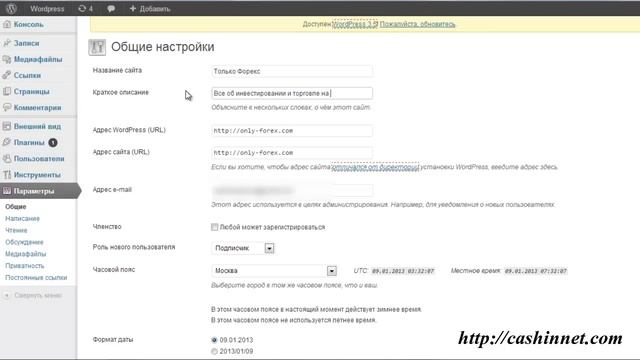Image resolution: width=640 pixels, height=360 pixels.
Task: Focus the Адрес e-mail field
Action: click(x=292, y=190)
